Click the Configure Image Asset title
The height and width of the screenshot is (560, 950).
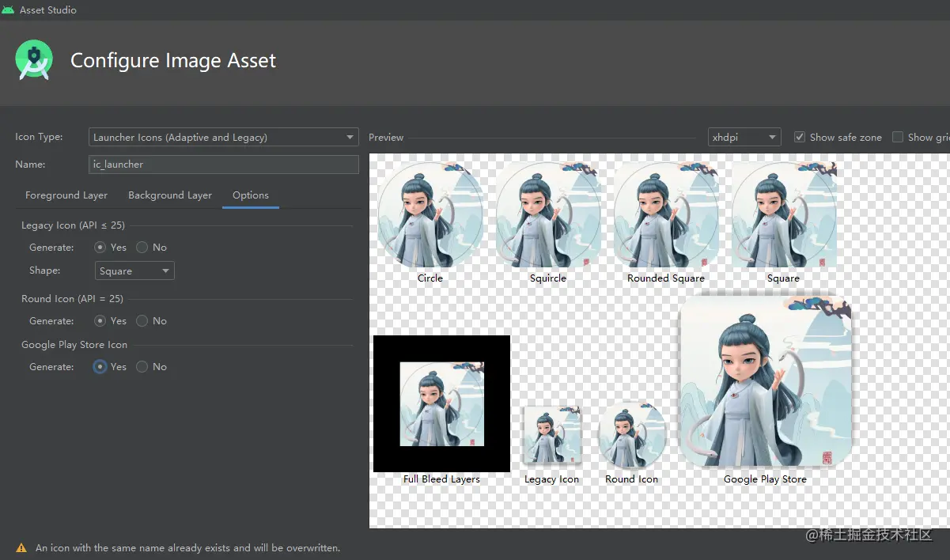(x=173, y=61)
